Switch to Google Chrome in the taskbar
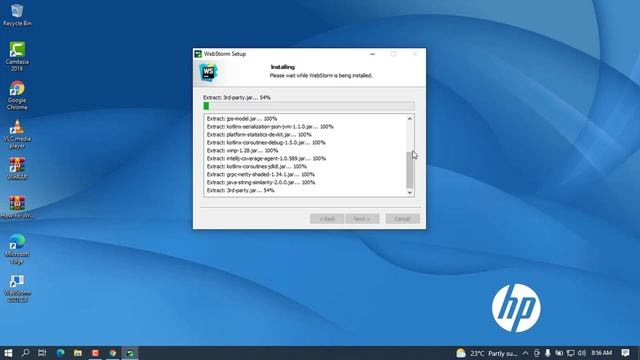The image size is (640, 360). click(113, 353)
